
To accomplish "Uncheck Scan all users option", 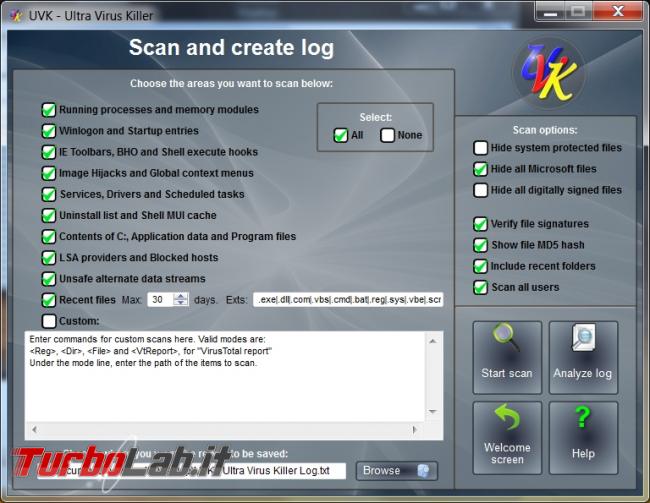I will tap(480, 288).
